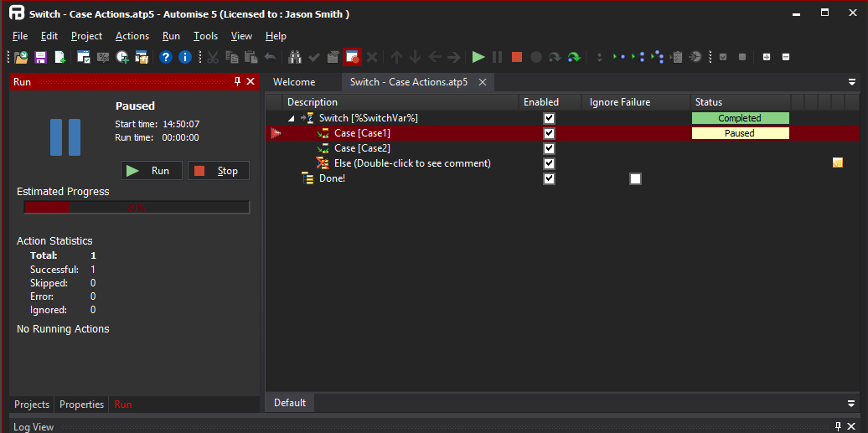Pin the Run panel

[x=237, y=81]
